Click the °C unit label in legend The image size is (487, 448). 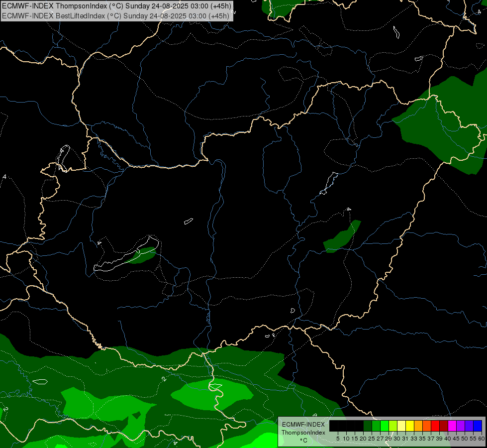pos(303,440)
